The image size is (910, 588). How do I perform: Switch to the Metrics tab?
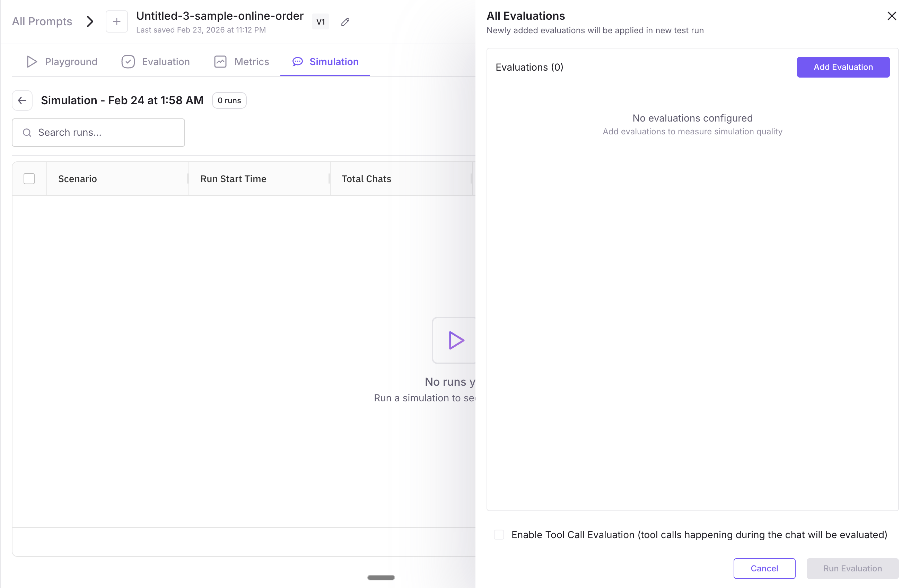pyautogui.click(x=251, y=62)
